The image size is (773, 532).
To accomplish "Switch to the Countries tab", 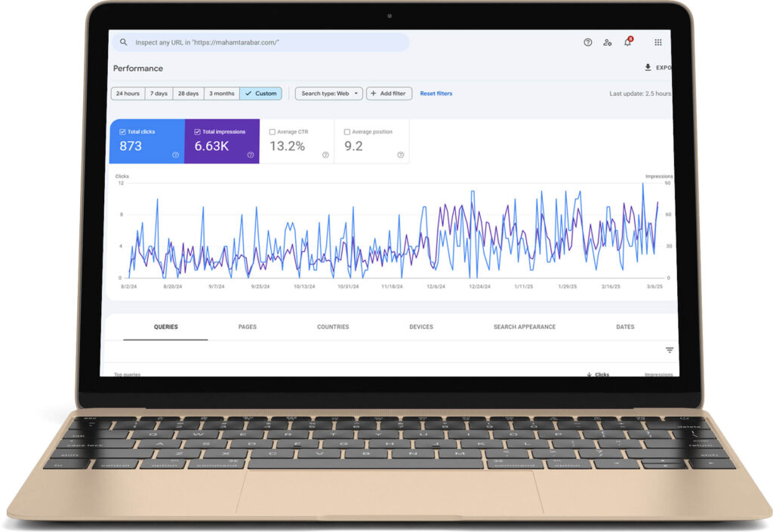I will click(x=333, y=327).
